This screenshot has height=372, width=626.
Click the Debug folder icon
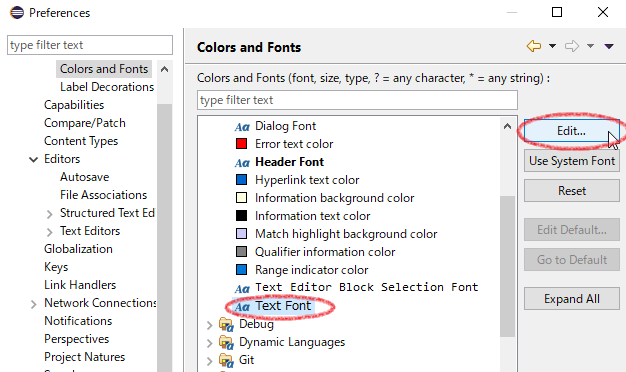tap(226, 325)
